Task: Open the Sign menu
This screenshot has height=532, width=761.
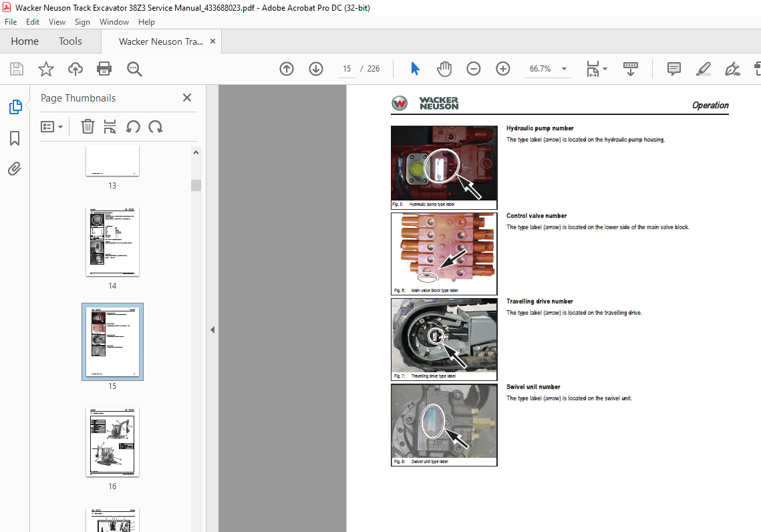Action: (82, 22)
